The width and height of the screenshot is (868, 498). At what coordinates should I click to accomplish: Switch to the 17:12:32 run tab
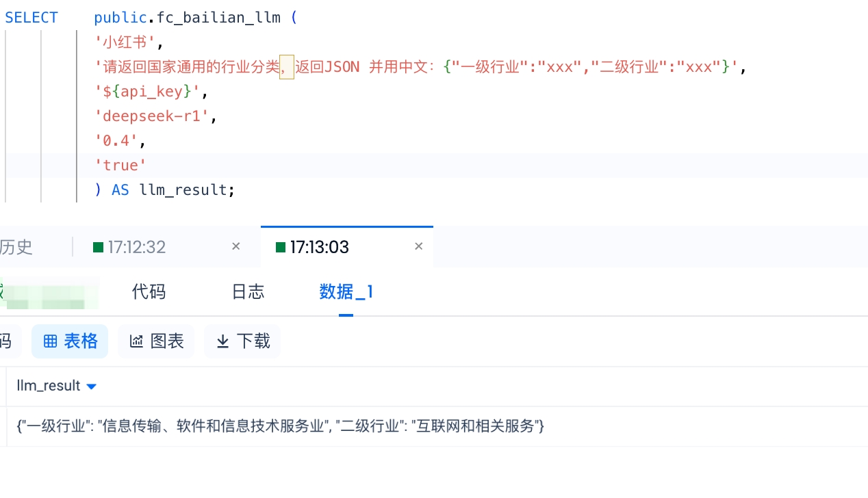click(x=137, y=247)
